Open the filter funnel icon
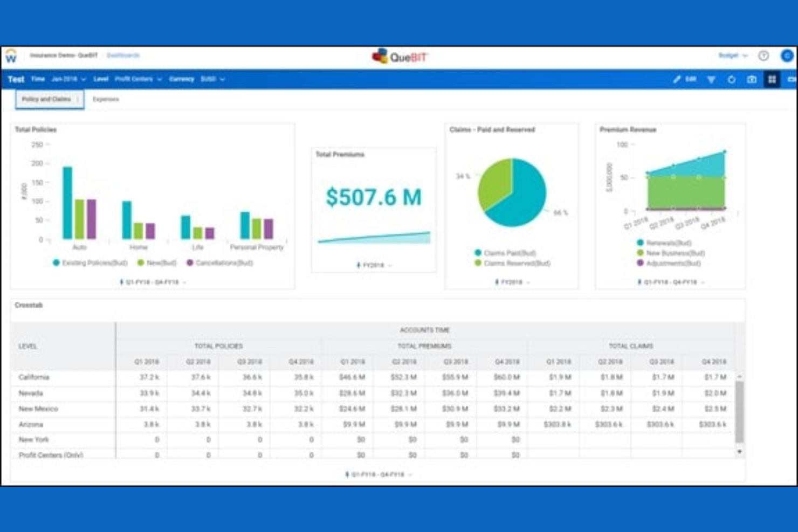The image size is (798, 532). (712, 79)
